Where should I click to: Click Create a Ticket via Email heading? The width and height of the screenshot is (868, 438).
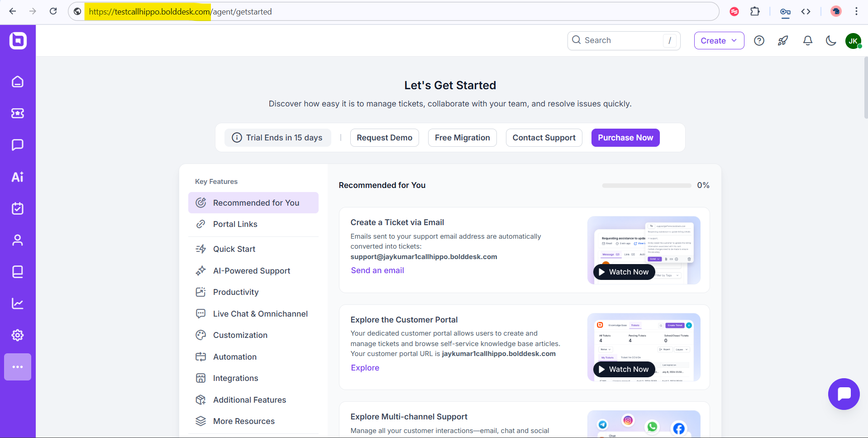click(x=397, y=222)
